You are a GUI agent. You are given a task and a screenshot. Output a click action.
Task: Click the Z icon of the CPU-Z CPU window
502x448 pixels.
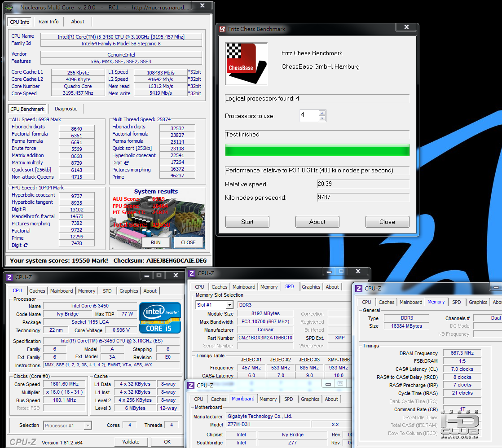point(9,277)
